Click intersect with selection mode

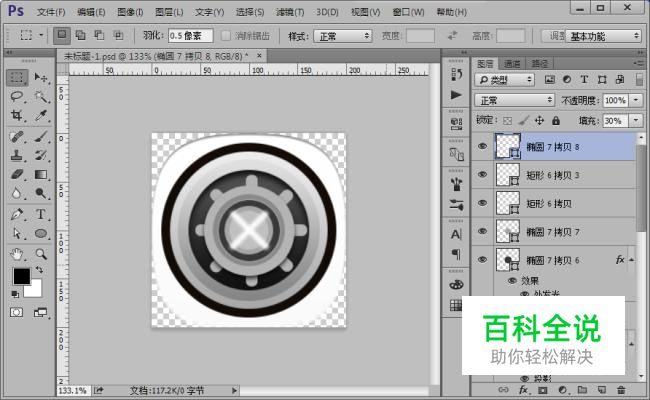(118, 36)
